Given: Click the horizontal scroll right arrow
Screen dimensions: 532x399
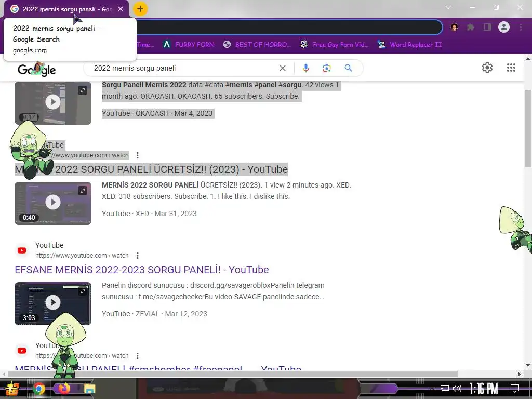Looking at the screenshot, I should (520, 374).
